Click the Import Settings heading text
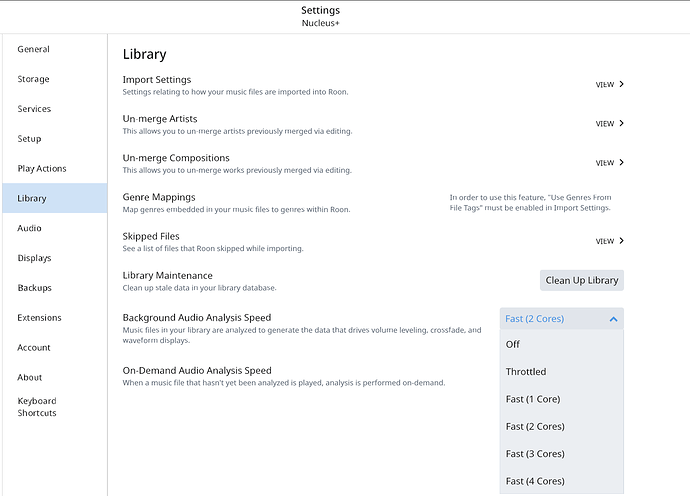This screenshot has height=496, width=690. point(157,80)
